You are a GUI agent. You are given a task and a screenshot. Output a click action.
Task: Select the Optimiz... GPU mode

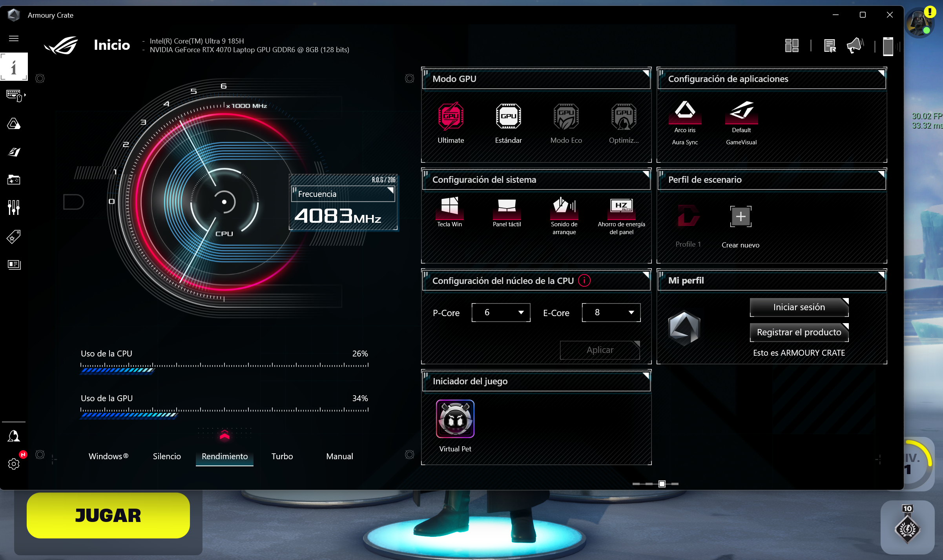[x=624, y=116]
